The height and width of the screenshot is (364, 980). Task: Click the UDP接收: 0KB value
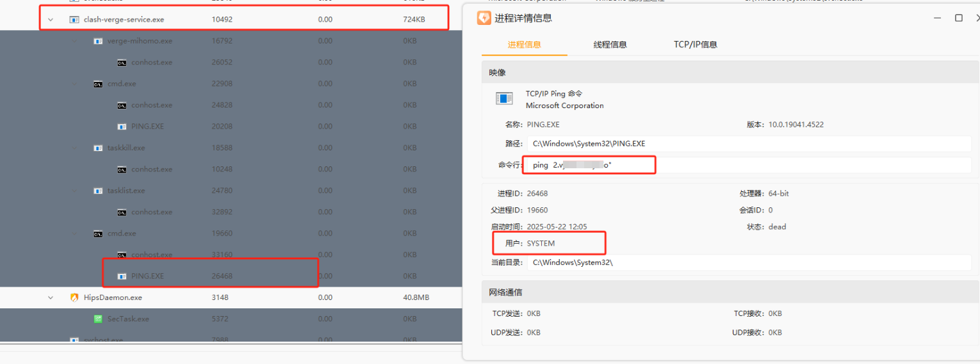pos(774,333)
